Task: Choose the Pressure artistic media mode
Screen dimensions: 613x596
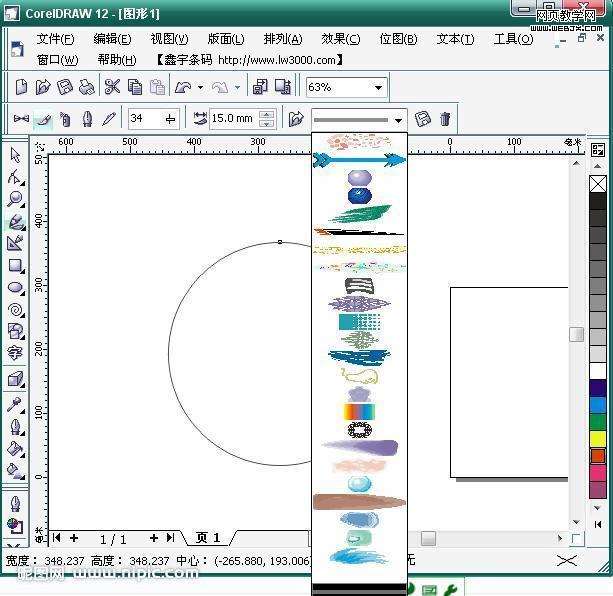Action: coord(109,118)
